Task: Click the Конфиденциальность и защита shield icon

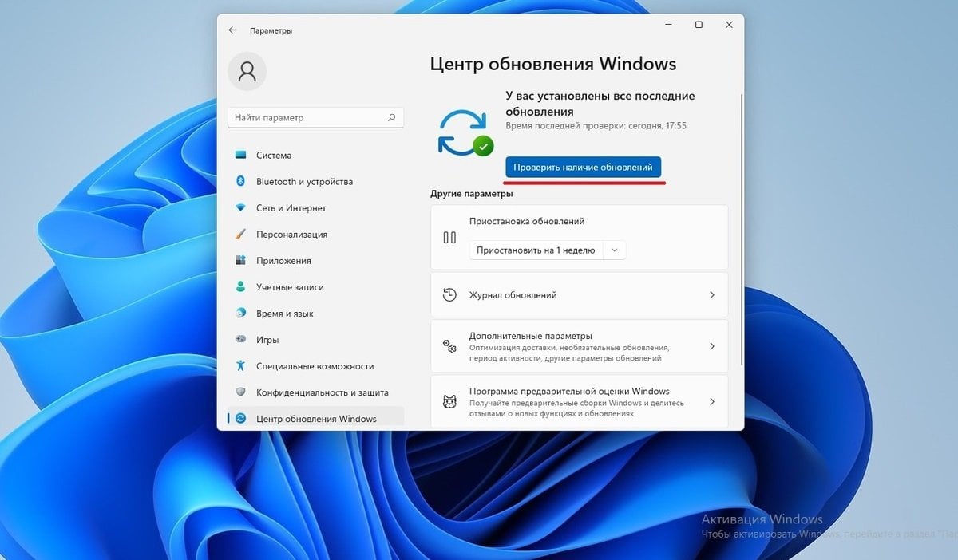Action: (240, 392)
